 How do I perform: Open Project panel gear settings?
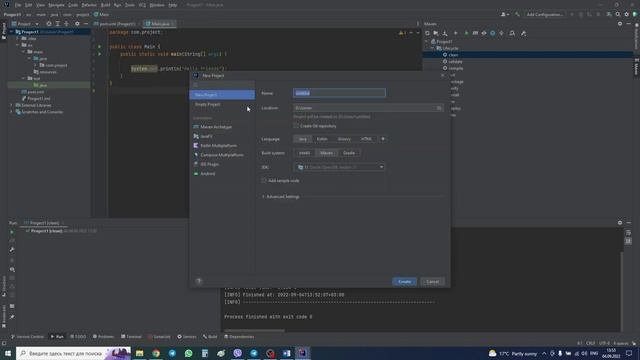(77, 24)
